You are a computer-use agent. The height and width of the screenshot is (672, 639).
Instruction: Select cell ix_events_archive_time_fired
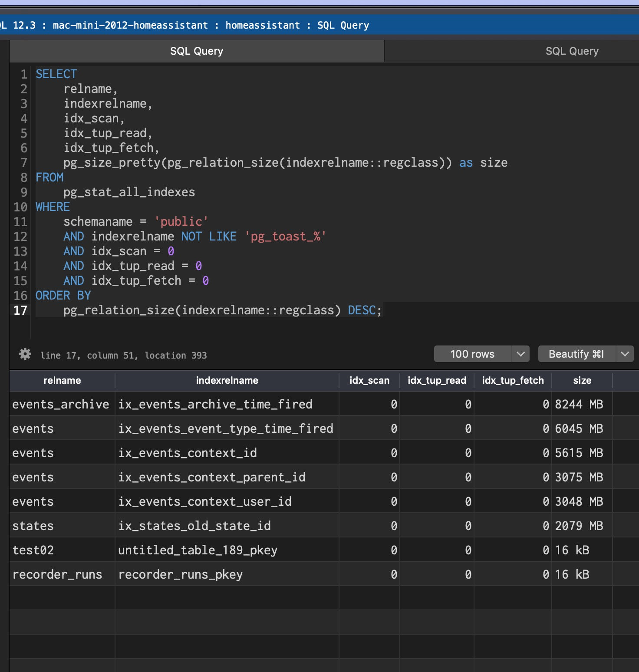[x=227, y=405]
